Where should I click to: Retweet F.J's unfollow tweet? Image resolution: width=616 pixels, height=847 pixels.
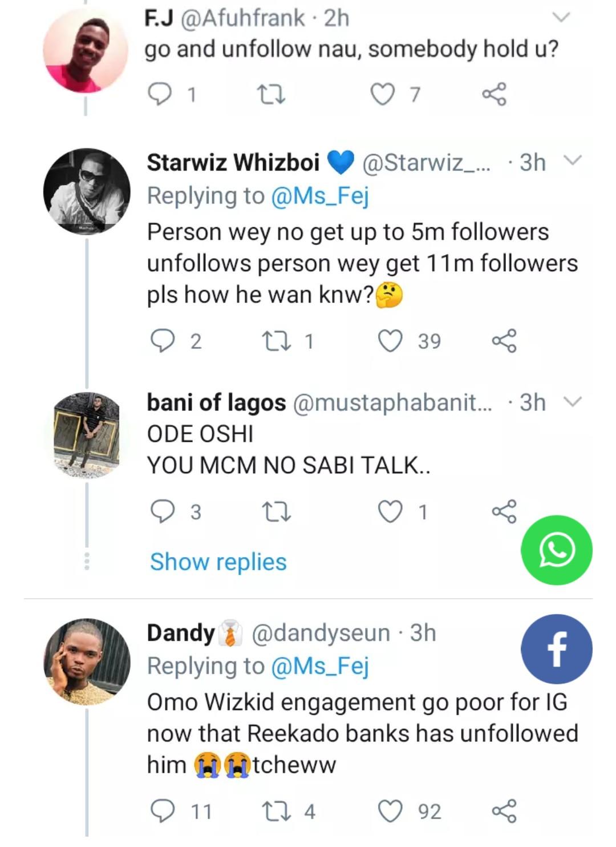271,94
